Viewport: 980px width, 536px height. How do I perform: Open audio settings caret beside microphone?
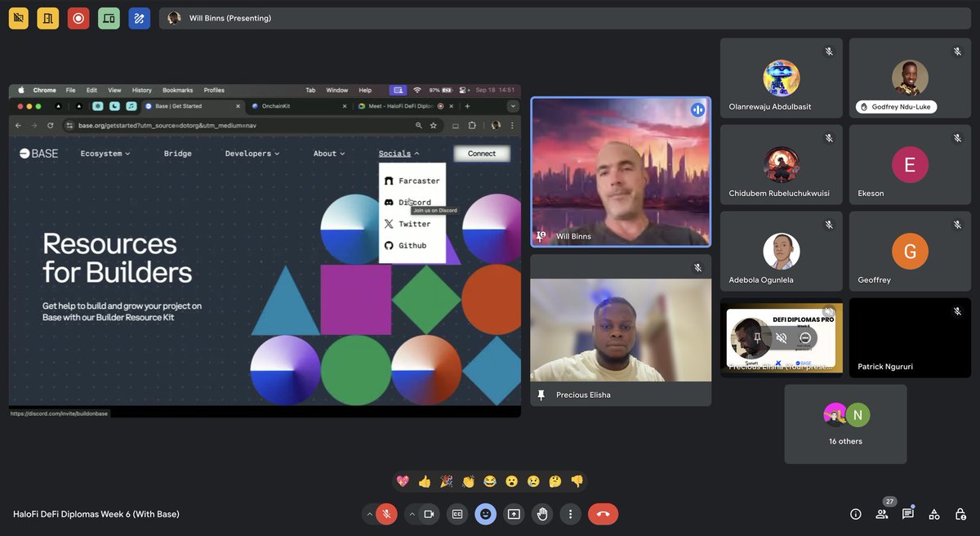coord(369,514)
